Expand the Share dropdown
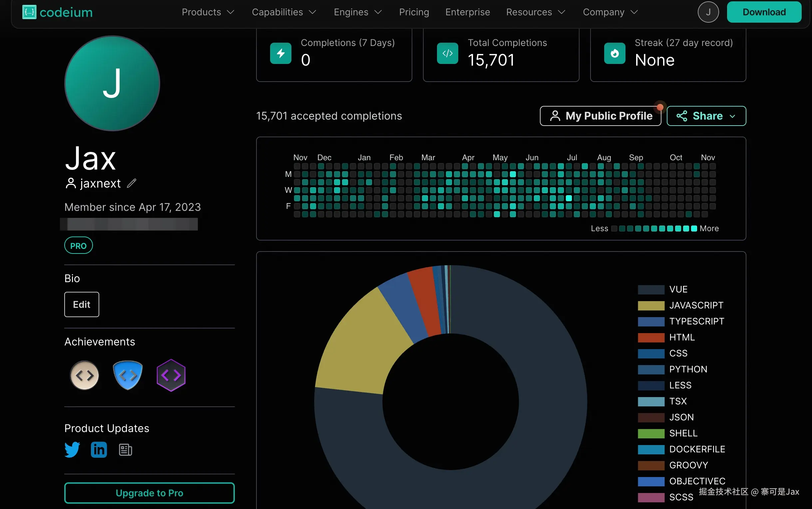The width and height of the screenshot is (812, 509). (706, 116)
